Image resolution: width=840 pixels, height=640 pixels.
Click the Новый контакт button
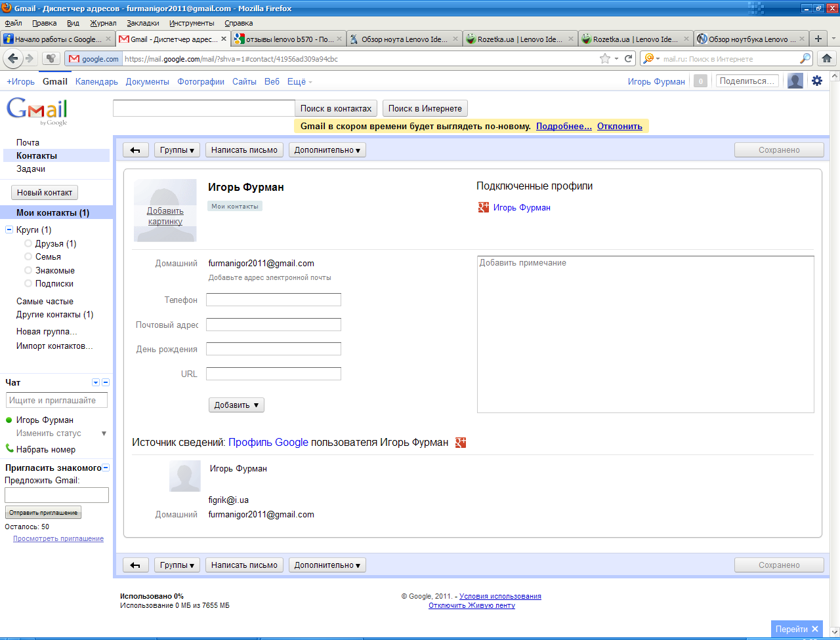pos(45,193)
